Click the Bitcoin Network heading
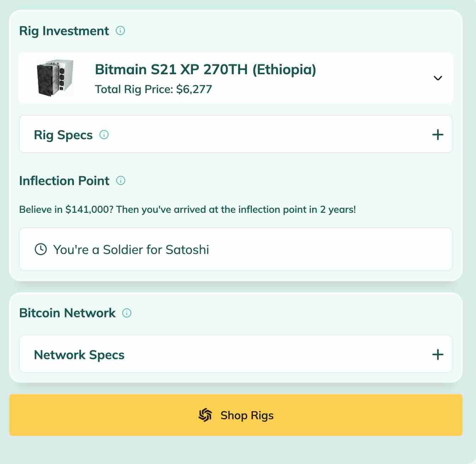Image resolution: width=476 pixels, height=464 pixels. (67, 313)
